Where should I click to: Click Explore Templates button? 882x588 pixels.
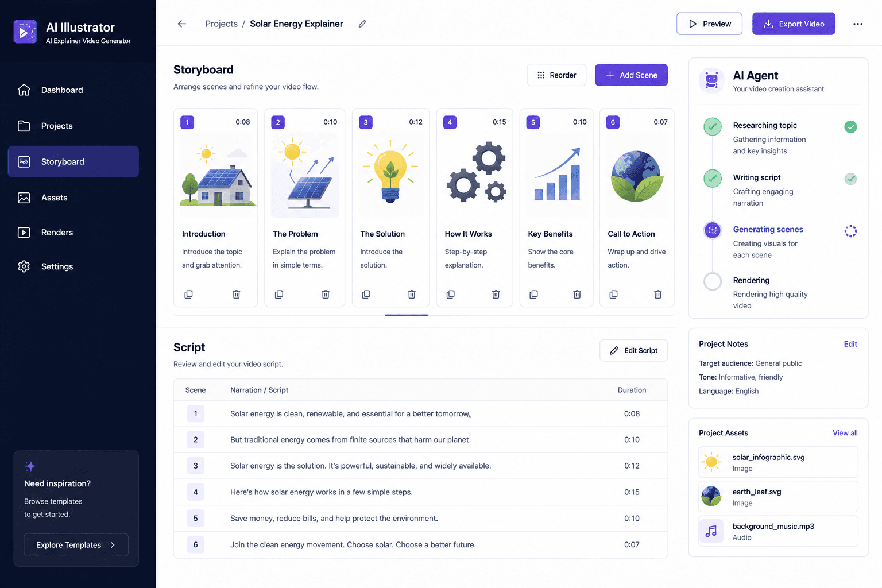(76, 545)
